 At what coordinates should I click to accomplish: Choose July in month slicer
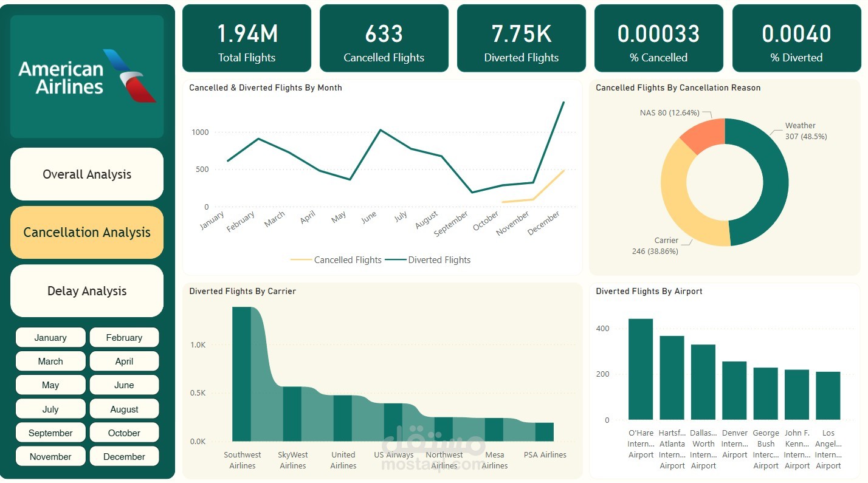[50, 409]
